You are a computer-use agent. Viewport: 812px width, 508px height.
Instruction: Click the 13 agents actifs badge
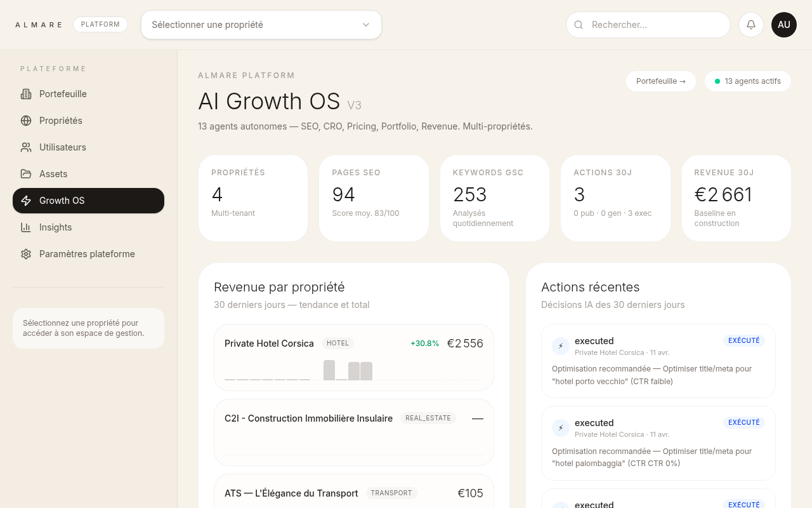point(747,81)
